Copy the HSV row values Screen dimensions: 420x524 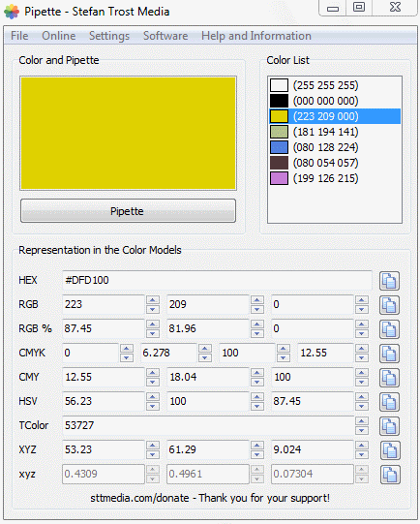(389, 402)
